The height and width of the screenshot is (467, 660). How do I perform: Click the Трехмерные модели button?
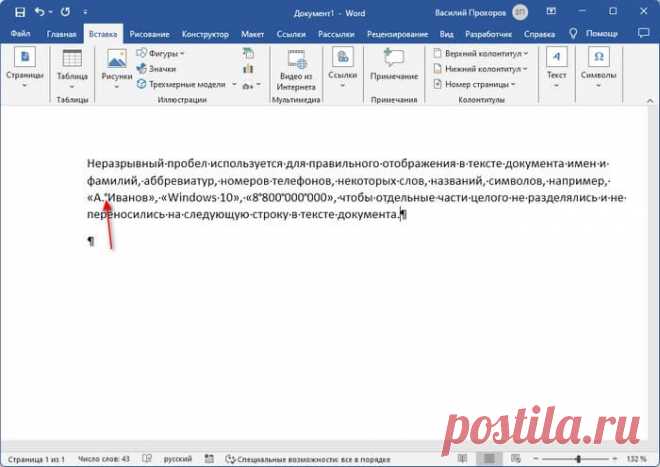[x=182, y=84]
